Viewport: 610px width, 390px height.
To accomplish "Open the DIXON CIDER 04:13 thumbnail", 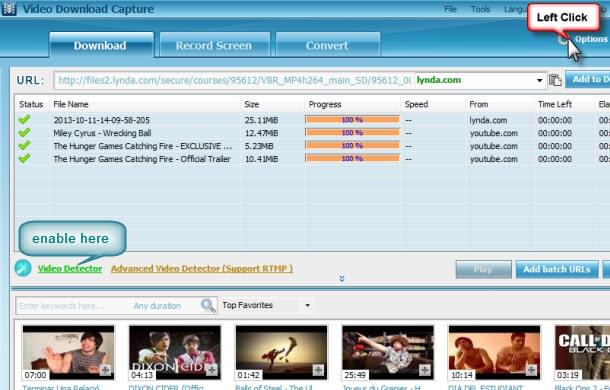I will 175,353.
